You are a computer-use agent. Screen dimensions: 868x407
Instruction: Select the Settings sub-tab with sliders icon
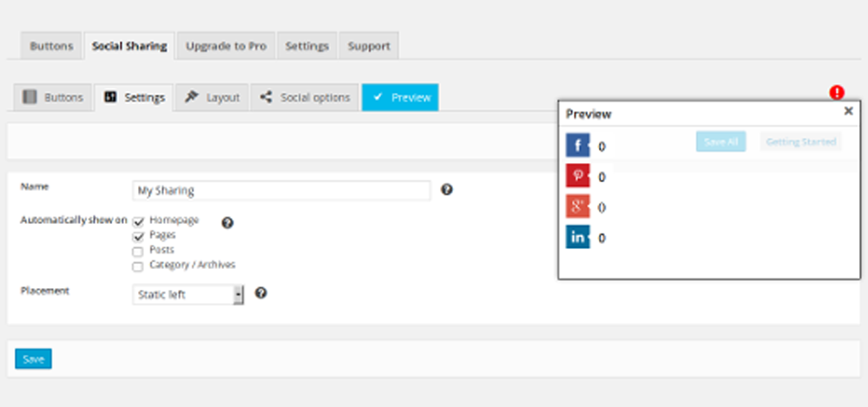(134, 97)
